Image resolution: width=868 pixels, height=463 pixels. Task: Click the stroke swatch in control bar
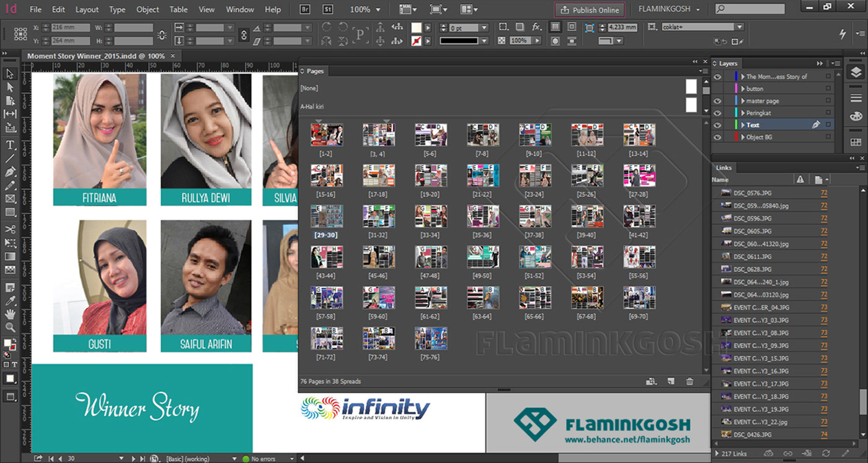[x=417, y=40]
